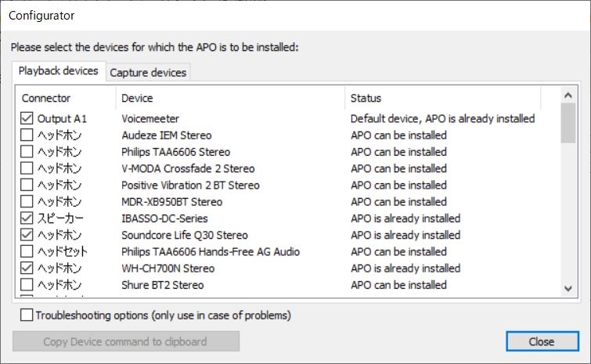
Task: Check the Audeze IEM Stereo checkbox
Action: coord(27,135)
